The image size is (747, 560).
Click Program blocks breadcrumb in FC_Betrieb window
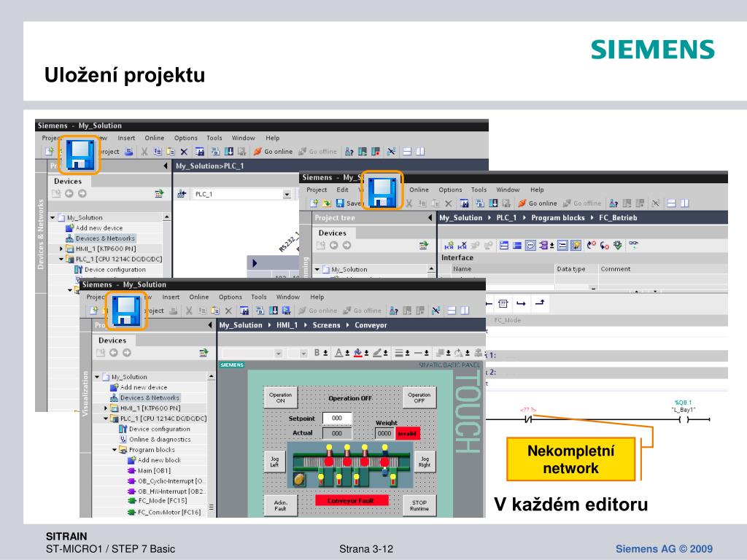(x=558, y=217)
